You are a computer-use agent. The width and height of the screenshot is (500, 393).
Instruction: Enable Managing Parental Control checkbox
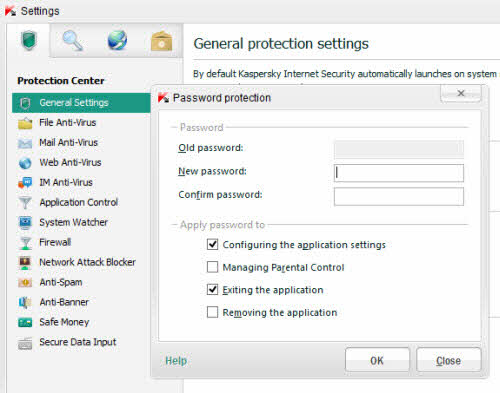click(x=212, y=267)
